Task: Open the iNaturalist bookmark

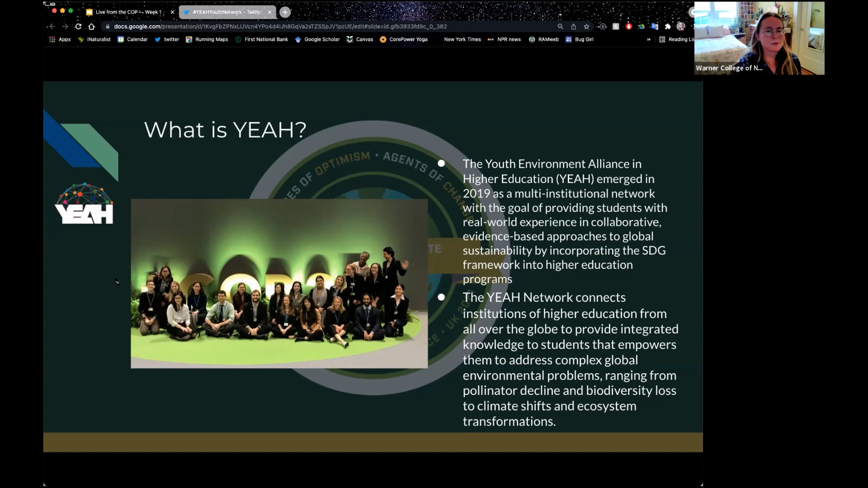Action: pos(94,39)
